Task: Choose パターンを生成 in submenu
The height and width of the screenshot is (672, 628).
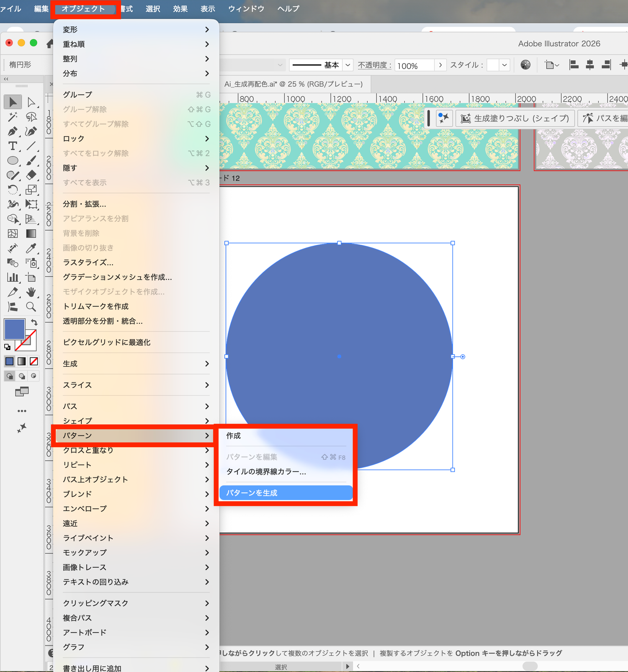Action: 286,493
